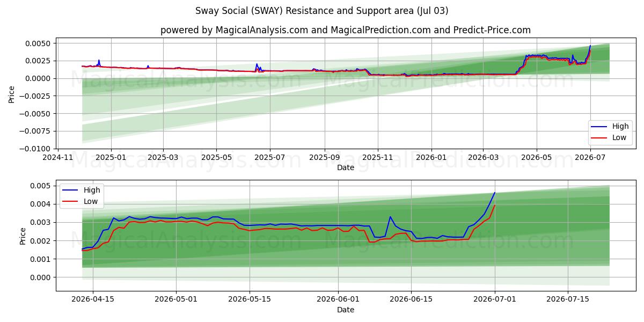Click the '2025-11' x-axis label
The height and width of the screenshot is (322, 644).
pyautogui.click(x=378, y=158)
